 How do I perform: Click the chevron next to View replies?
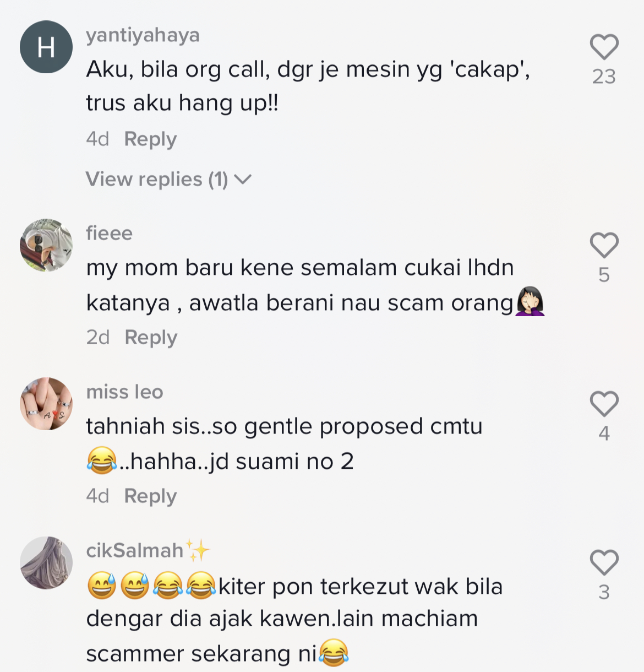[x=243, y=180]
